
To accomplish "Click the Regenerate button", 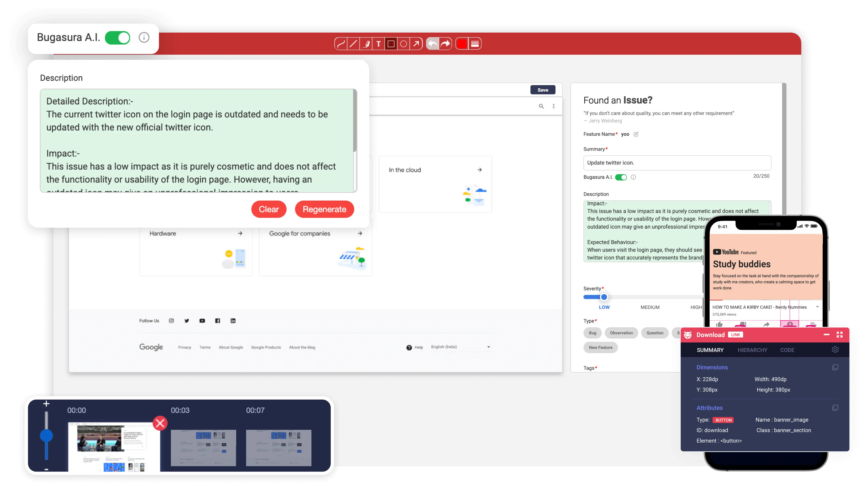I will pyautogui.click(x=324, y=209).
